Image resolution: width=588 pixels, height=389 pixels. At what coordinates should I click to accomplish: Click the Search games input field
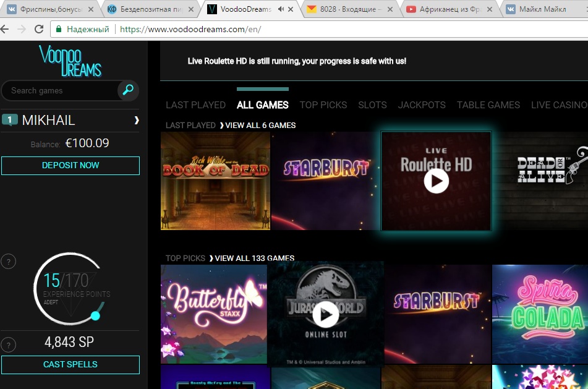click(61, 90)
